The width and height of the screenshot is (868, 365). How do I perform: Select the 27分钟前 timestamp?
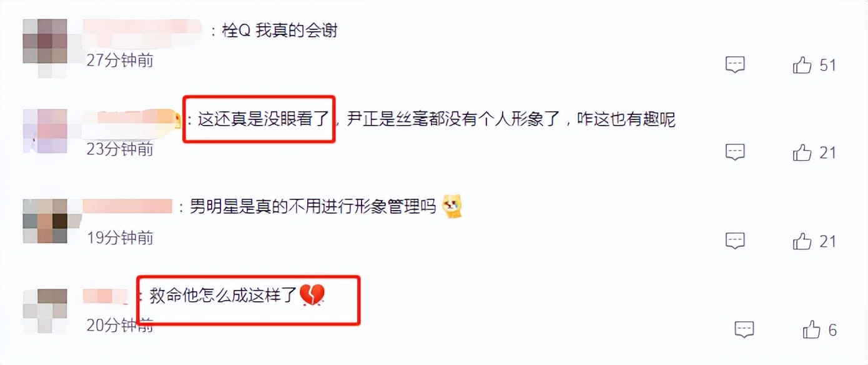(119, 60)
